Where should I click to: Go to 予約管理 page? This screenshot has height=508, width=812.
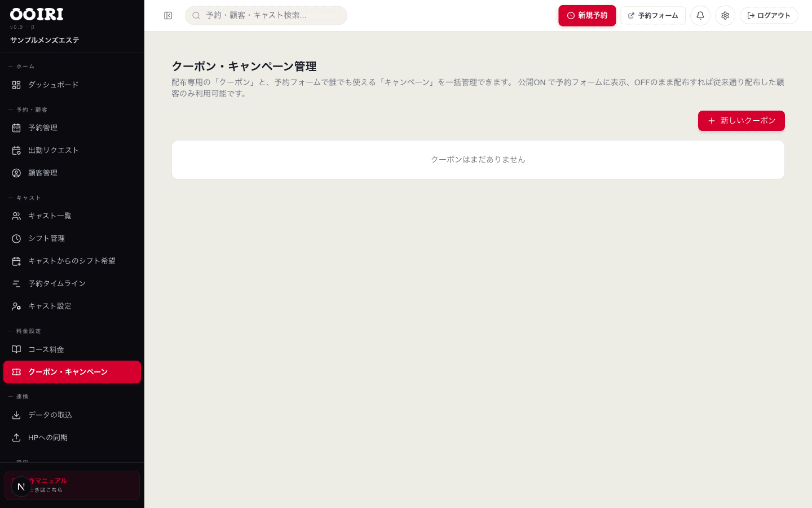[72, 128]
